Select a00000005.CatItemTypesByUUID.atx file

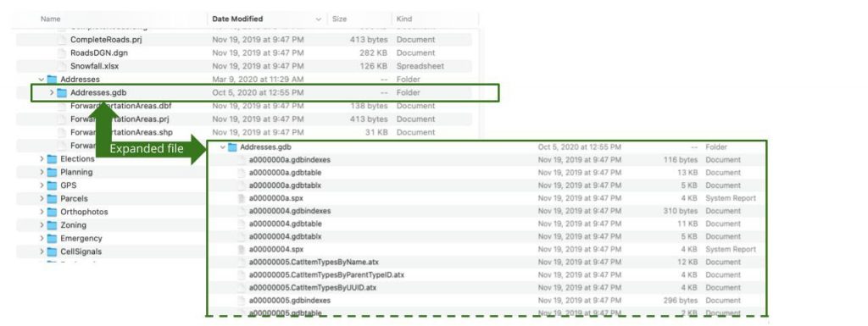[x=313, y=288]
